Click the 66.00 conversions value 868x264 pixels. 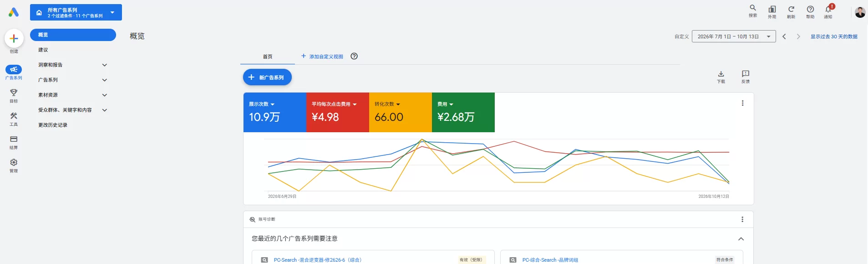coord(389,117)
